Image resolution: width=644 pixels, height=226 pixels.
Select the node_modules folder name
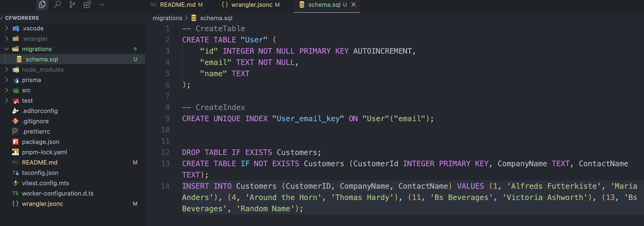[x=43, y=70]
